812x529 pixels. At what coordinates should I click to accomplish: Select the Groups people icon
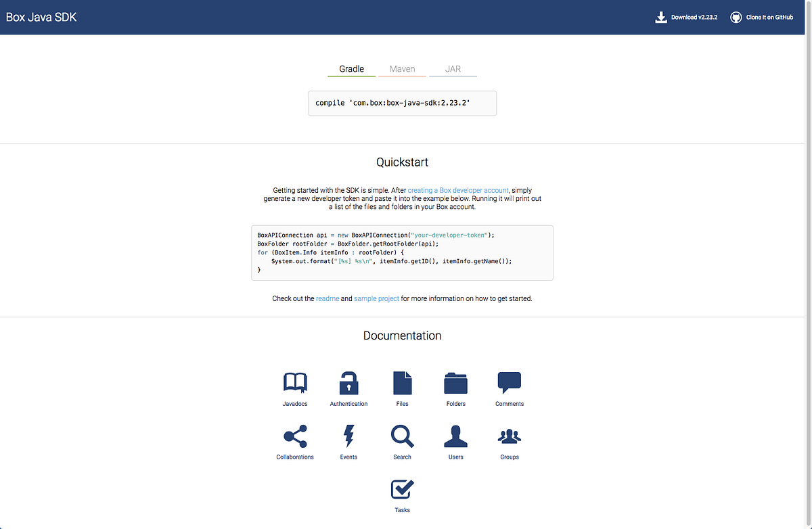[509, 436]
